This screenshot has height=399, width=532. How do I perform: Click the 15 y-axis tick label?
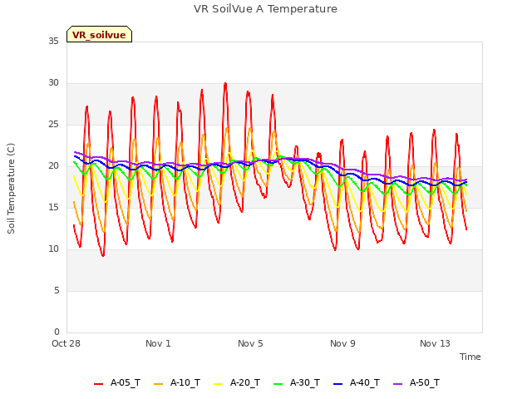tap(53, 207)
